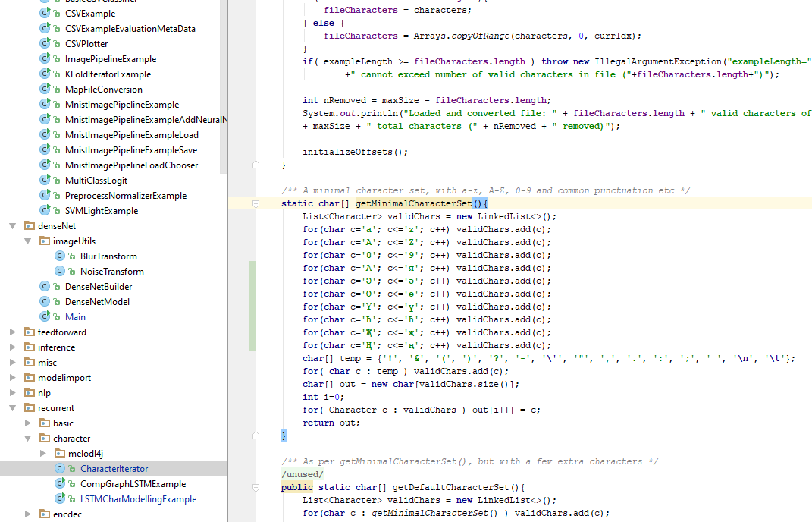812x522 pixels.
Task: Open DenseNetModel class
Action: pos(97,302)
